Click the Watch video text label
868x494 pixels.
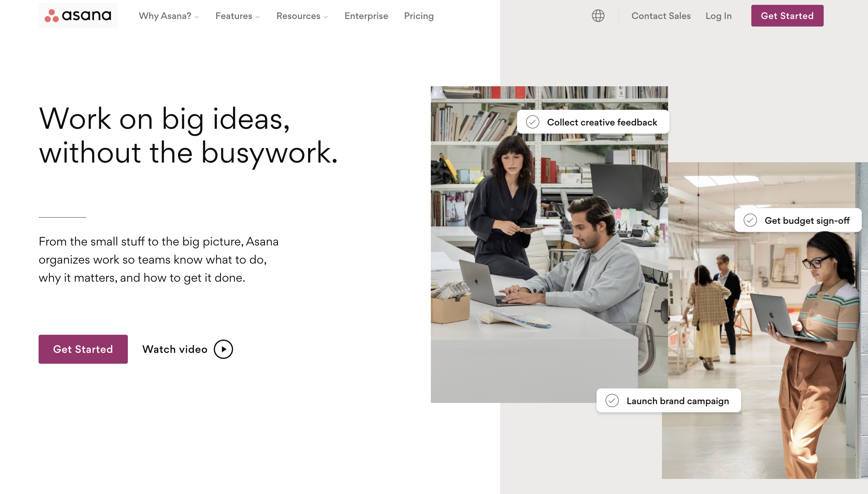[175, 349]
